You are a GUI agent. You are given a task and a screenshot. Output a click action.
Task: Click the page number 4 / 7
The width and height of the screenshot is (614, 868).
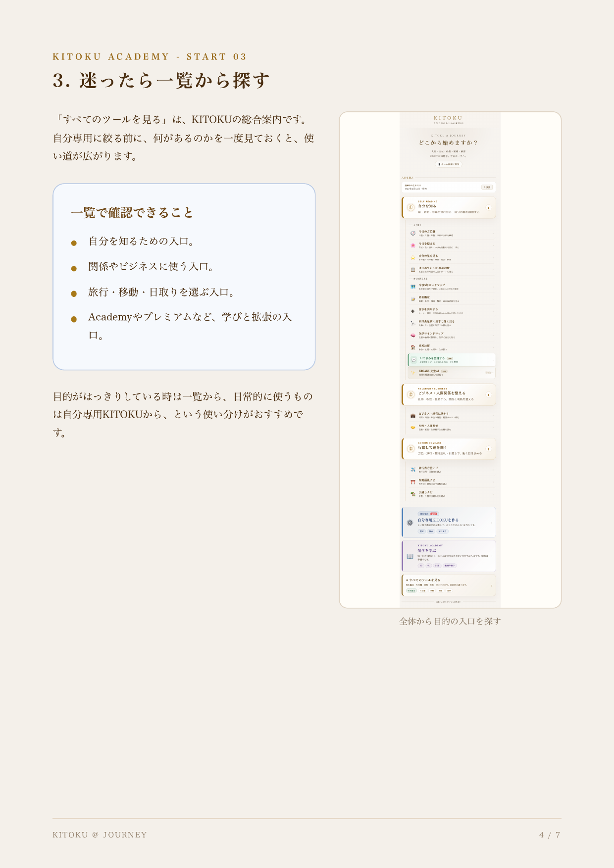pos(550,835)
